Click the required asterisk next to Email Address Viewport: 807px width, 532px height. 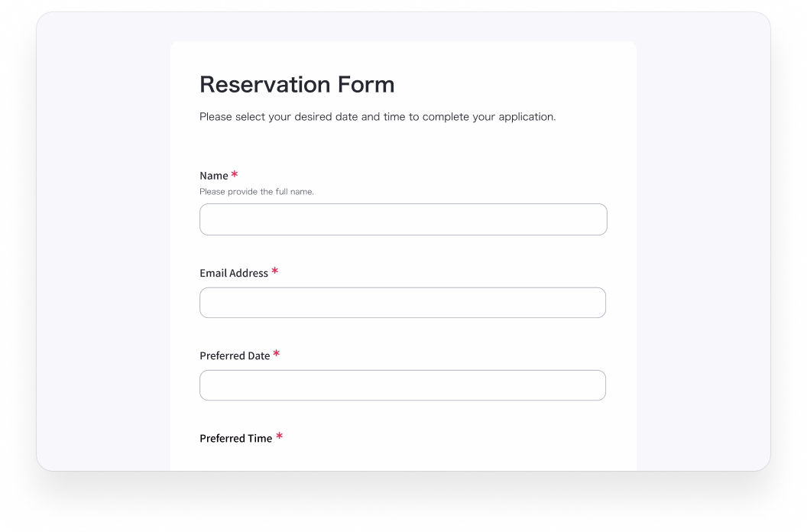click(275, 271)
